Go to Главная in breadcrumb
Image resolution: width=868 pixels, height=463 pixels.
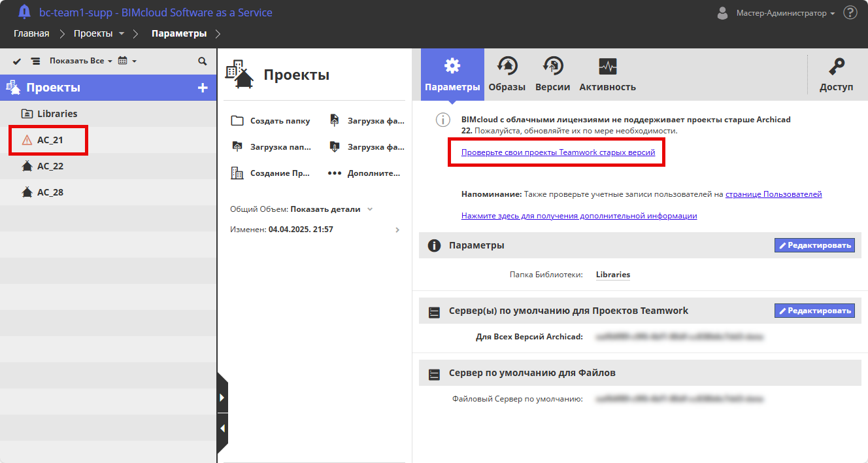(31, 33)
